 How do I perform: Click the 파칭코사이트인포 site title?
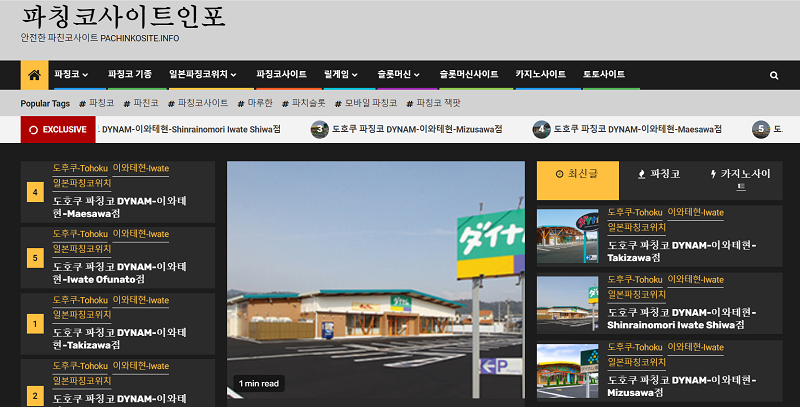pos(123,17)
